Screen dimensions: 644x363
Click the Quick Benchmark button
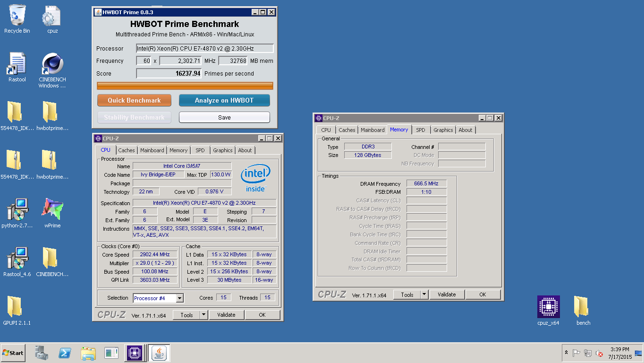(134, 100)
